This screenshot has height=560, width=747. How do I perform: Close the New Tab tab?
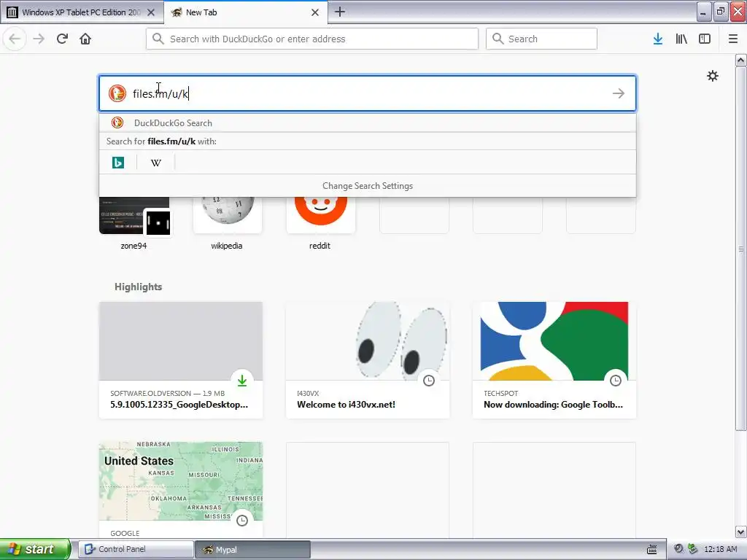pyautogui.click(x=315, y=12)
